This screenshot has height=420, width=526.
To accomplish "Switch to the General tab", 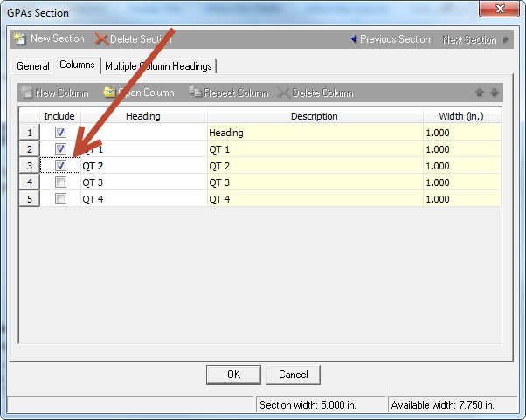I will click(33, 66).
